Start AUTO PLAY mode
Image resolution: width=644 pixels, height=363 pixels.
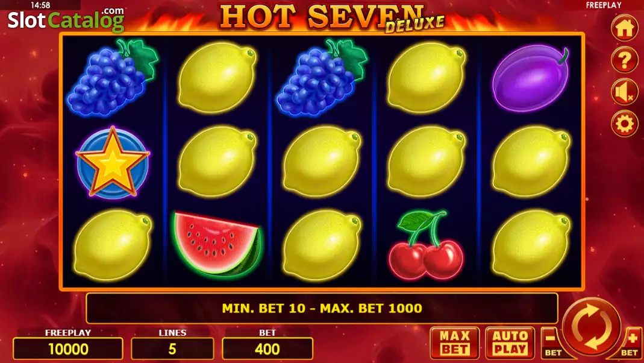510,343
